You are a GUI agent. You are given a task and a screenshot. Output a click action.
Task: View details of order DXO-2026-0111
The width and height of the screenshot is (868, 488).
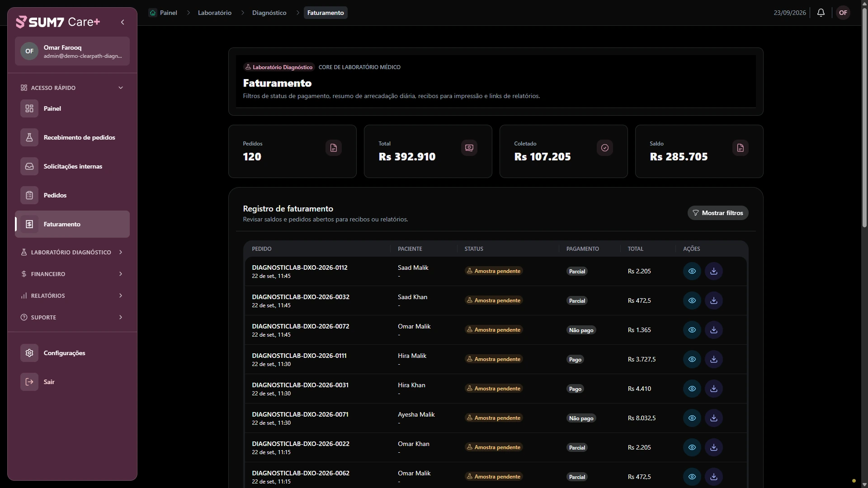(x=692, y=359)
